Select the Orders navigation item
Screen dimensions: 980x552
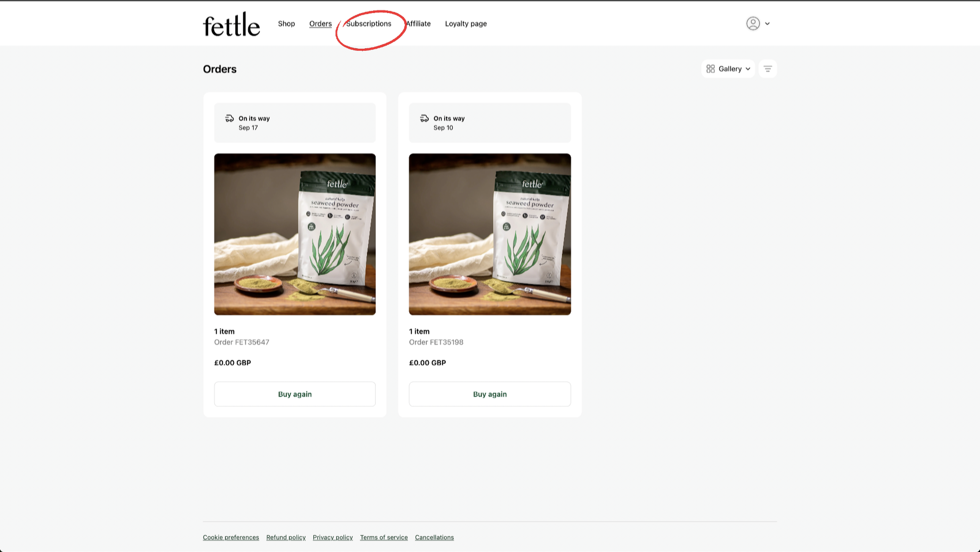tap(320, 23)
